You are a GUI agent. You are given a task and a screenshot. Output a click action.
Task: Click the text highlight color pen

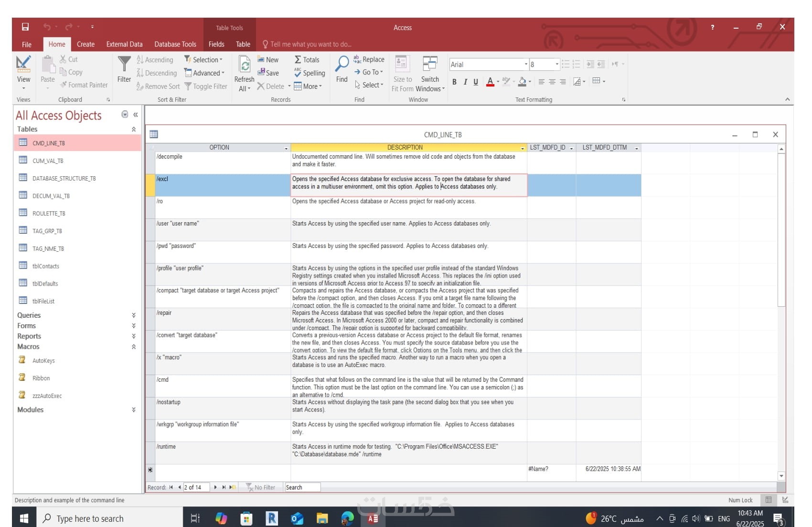coord(506,82)
